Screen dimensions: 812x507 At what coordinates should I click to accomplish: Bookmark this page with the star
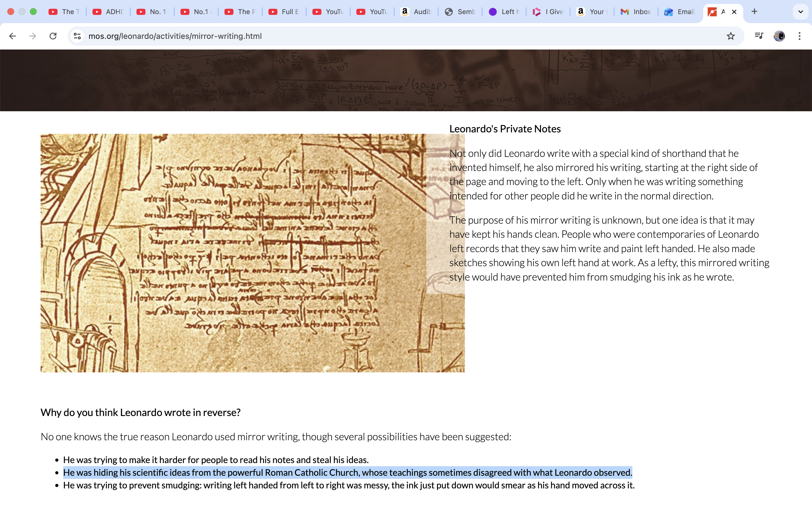(731, 36)
